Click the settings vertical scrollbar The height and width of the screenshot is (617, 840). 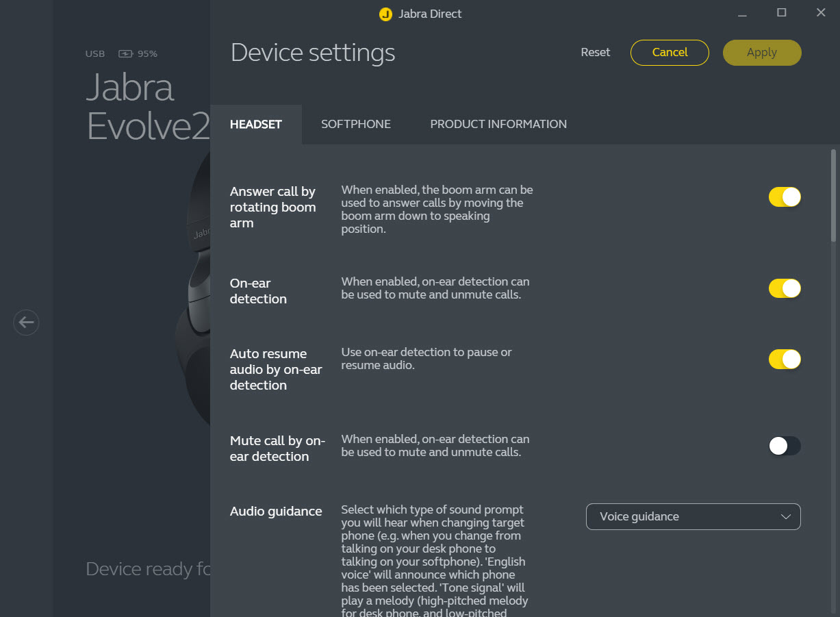[833, 195]
